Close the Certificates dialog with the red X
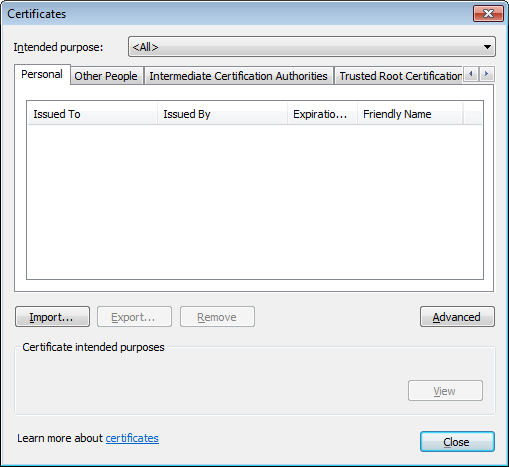Image resolution: width=509 pixels, height=467 pixels. (x=488, y=14)
